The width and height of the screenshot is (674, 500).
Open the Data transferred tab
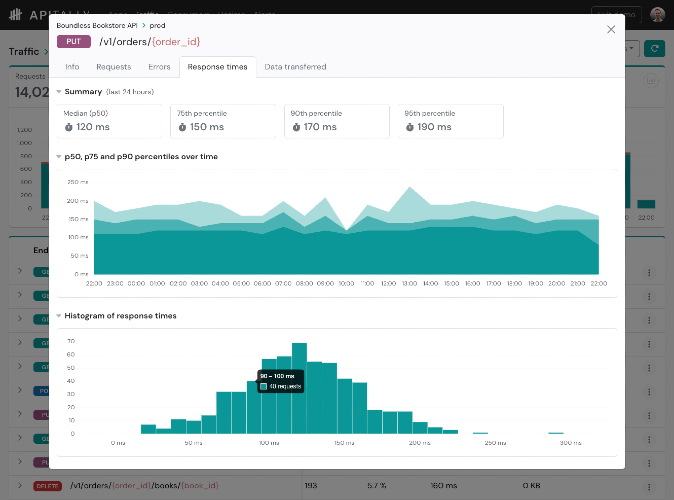click(295, 67)
